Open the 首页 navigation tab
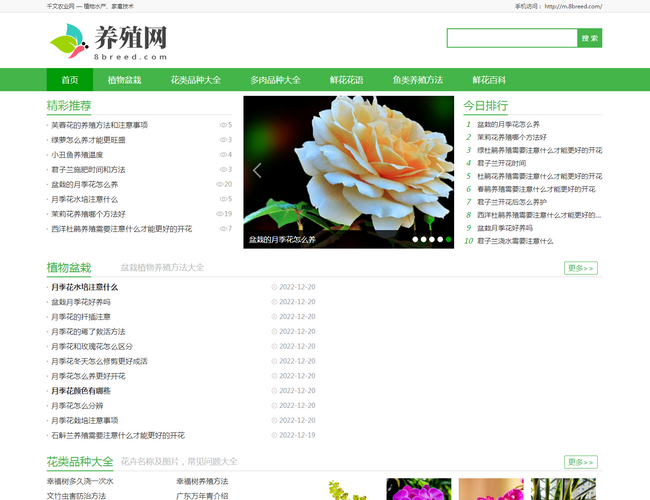650x500 pixels. [69, 80]
